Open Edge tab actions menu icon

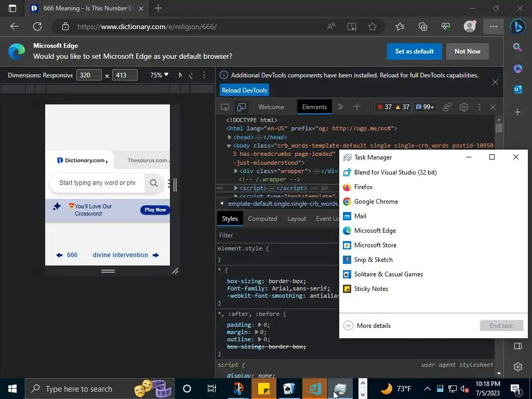(x=12, y=8)
